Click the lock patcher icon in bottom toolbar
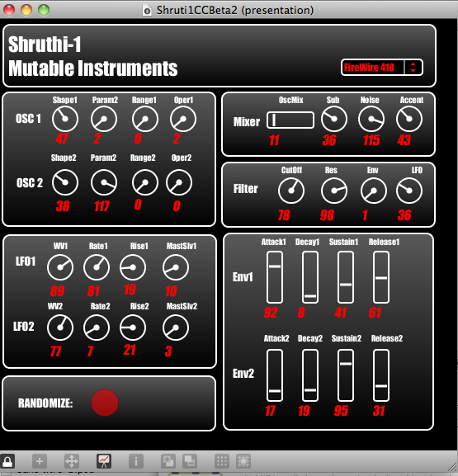The width and height of the screenshot is (458, 476). 7,461
